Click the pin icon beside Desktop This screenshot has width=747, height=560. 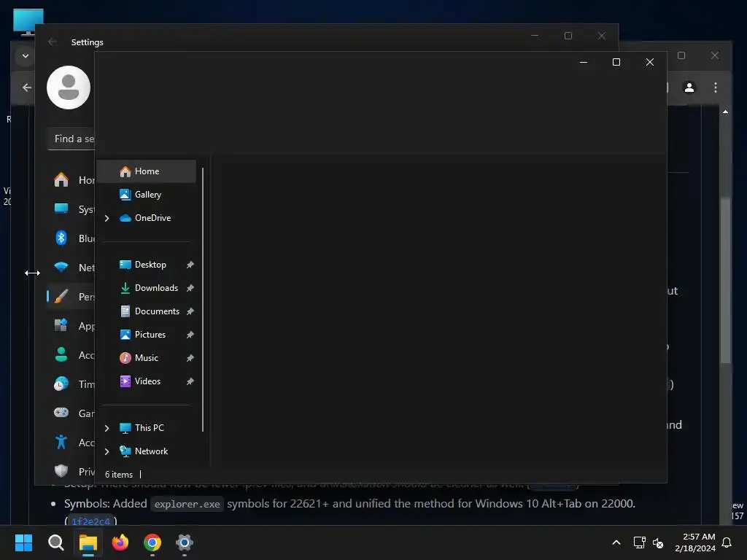pos(190,265)
